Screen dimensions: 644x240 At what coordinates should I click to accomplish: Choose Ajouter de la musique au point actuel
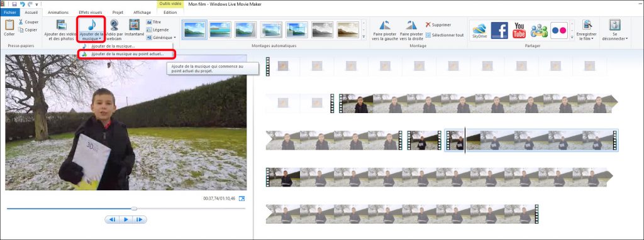127,54
